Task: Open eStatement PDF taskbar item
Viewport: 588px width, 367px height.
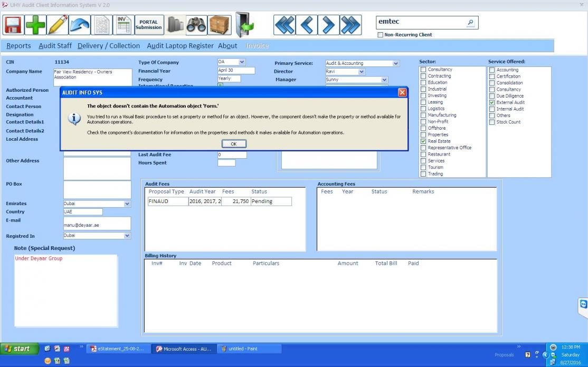Action: [119, 349]
